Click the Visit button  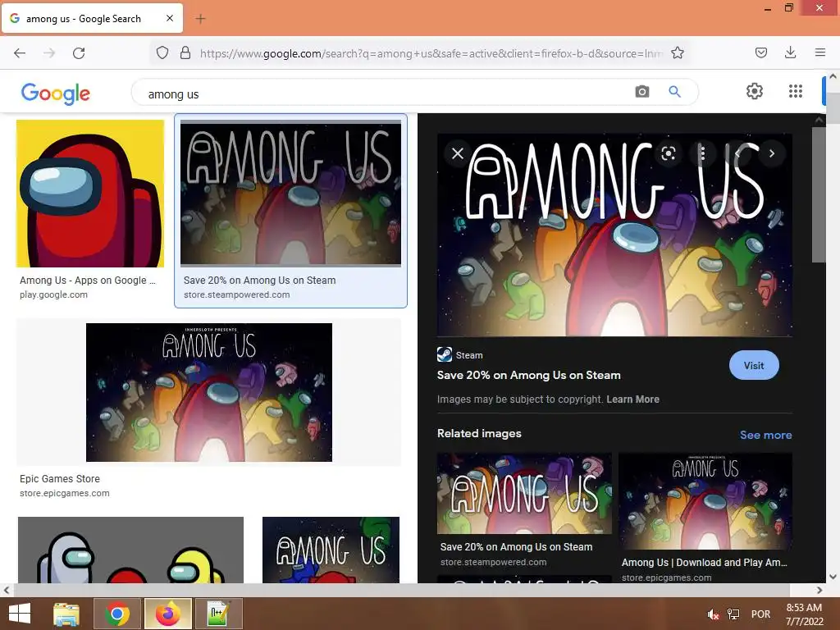point(754,365)
